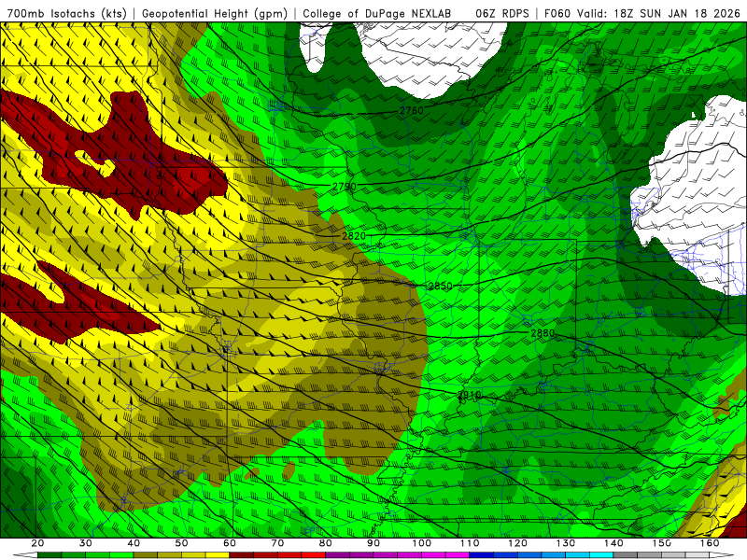This screenshot has width=747, height=560.
Task: Click the 160 value on the color scale
Action: (x=710, y=543)
